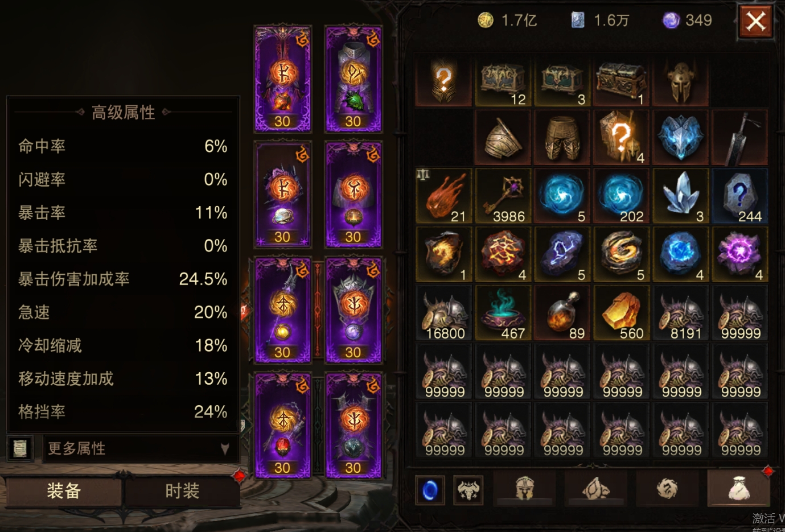Select the mystery rune stone with 244

click(739, 196)
